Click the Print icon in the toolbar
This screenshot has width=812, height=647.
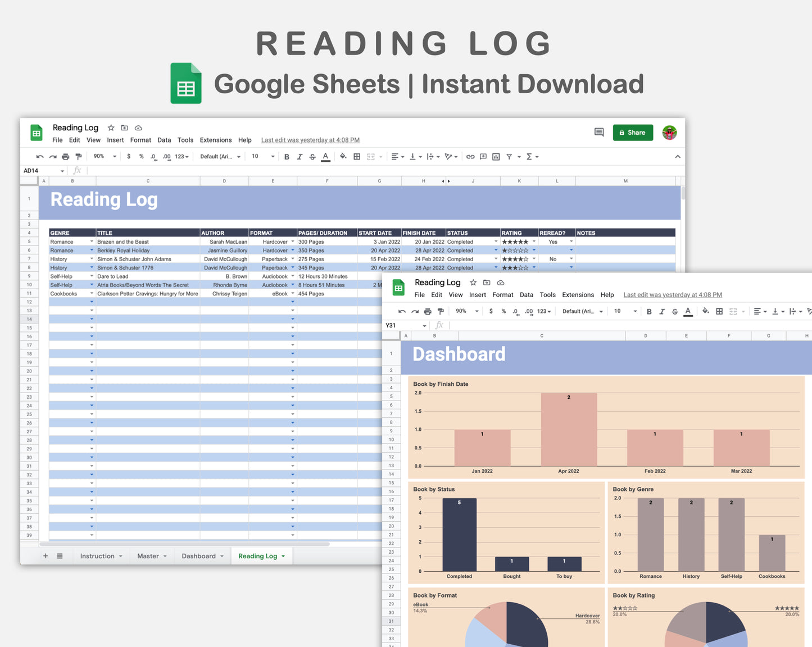click(x=66, y=156)
